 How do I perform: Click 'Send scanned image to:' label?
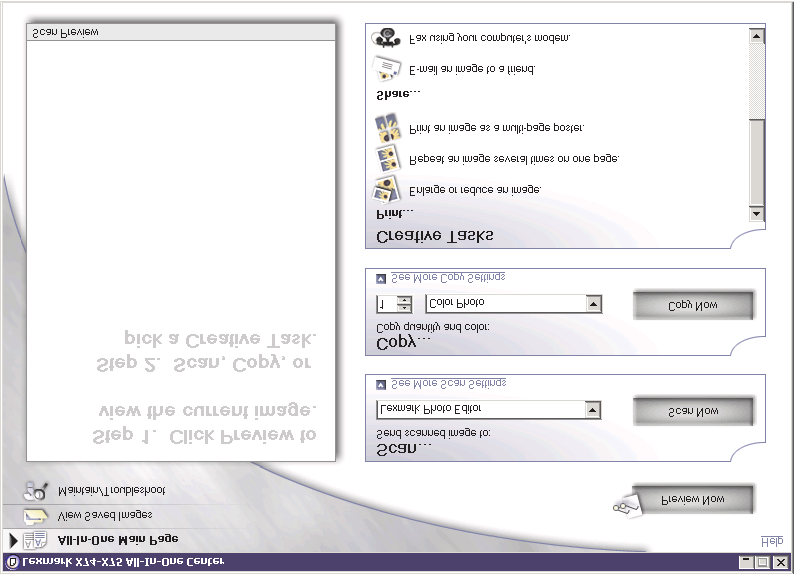tap(433, 433)
